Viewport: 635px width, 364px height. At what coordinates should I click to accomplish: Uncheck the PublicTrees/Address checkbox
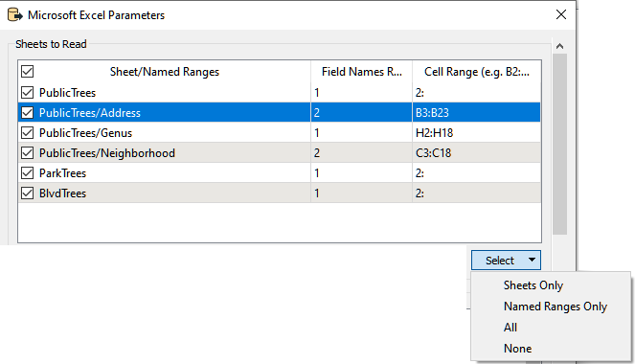click(27, 113)
